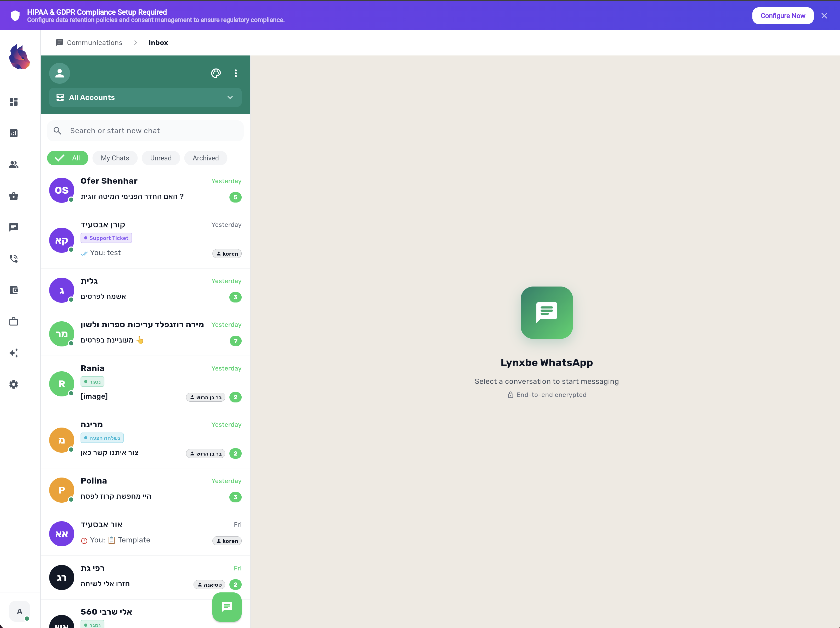Enable the Unread conversation filter
The width and height of the screenshot is (840, 628).
[161, 158]
